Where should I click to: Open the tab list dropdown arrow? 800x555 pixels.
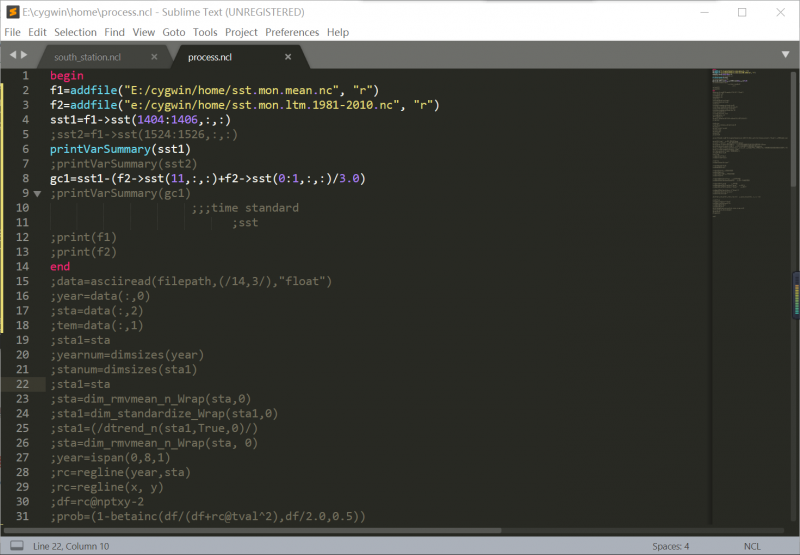[x=785, y=55]
